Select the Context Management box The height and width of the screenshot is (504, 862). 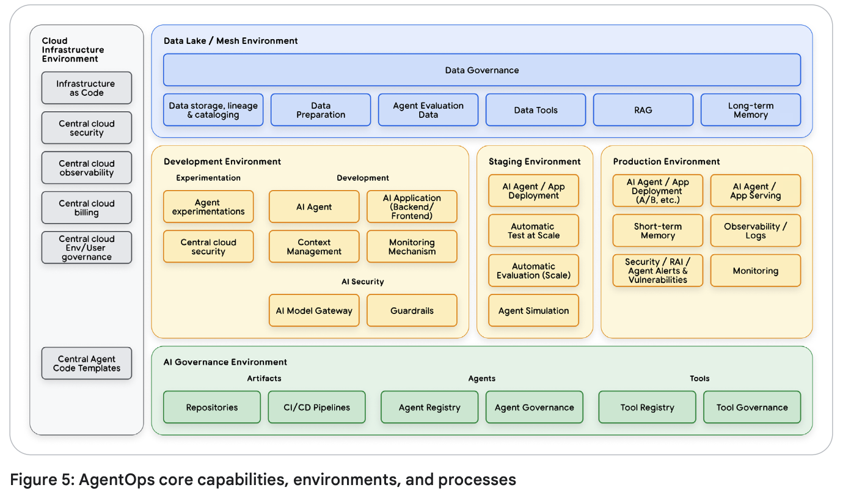click(x=314, y=247)
